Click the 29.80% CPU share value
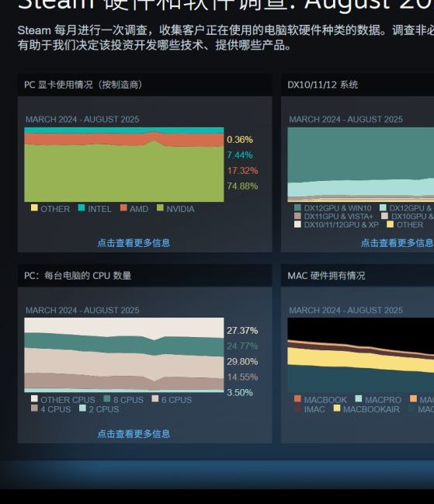 [x=242, y=362]
